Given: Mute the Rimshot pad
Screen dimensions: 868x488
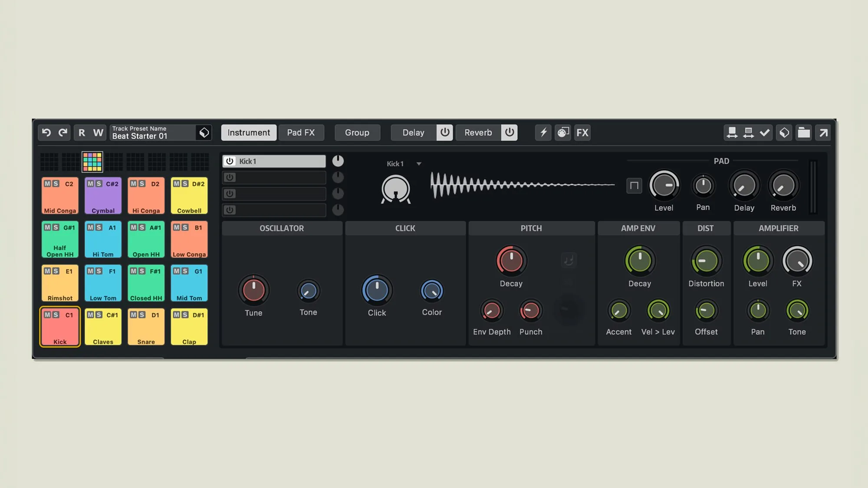Looking at the screenshot, I should [x=48, y=272].
